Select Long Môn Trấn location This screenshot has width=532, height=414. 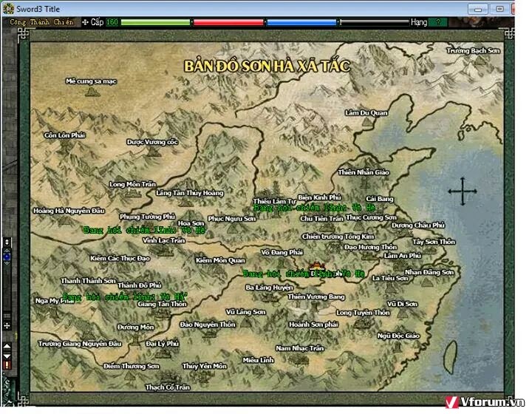(133, 184)
